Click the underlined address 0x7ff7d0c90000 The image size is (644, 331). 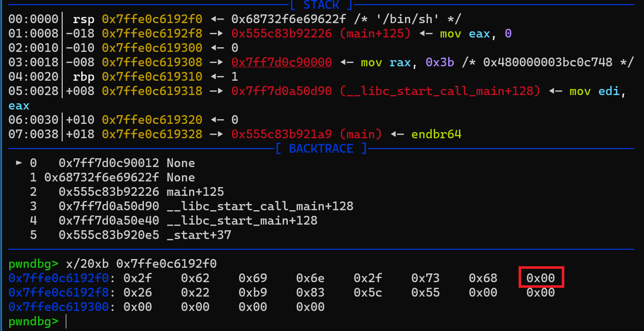[x=281, y=62]
